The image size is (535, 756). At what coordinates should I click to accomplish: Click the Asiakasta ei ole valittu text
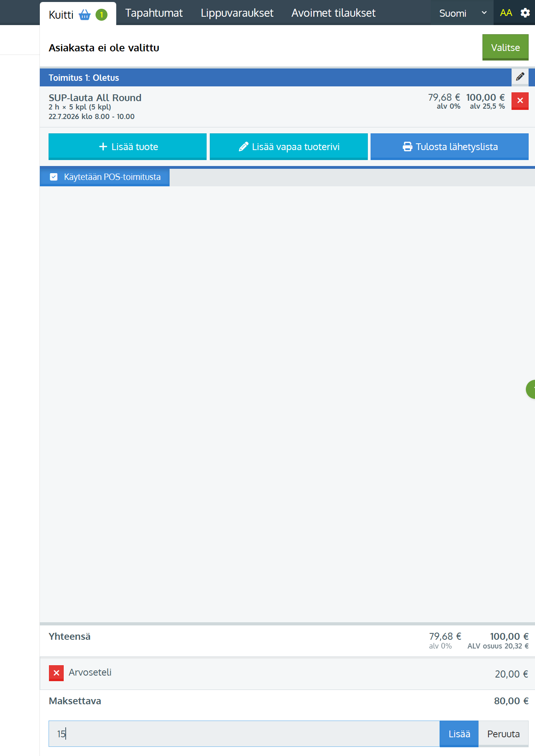(104, 48)
